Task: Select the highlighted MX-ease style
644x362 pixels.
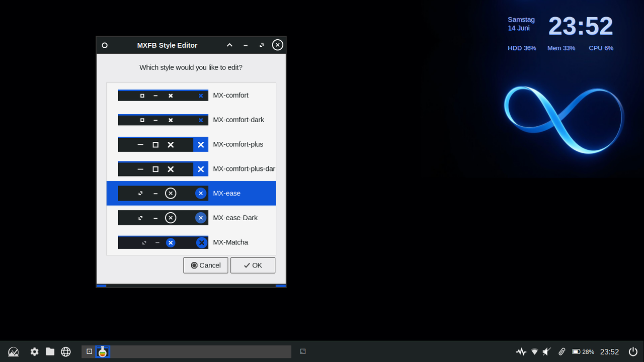Action: 191,193
